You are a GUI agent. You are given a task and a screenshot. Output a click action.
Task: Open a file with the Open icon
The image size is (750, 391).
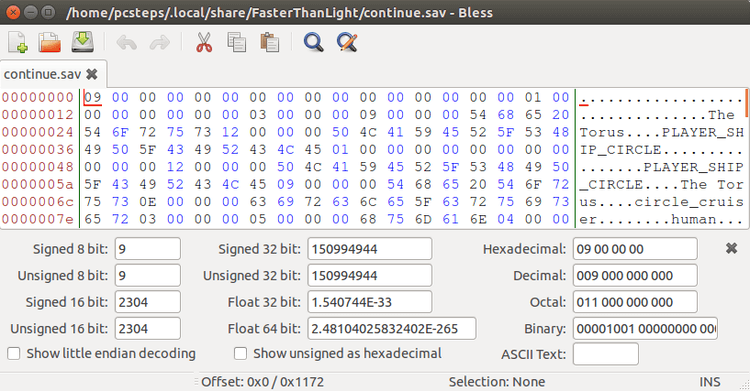point(50,42)
